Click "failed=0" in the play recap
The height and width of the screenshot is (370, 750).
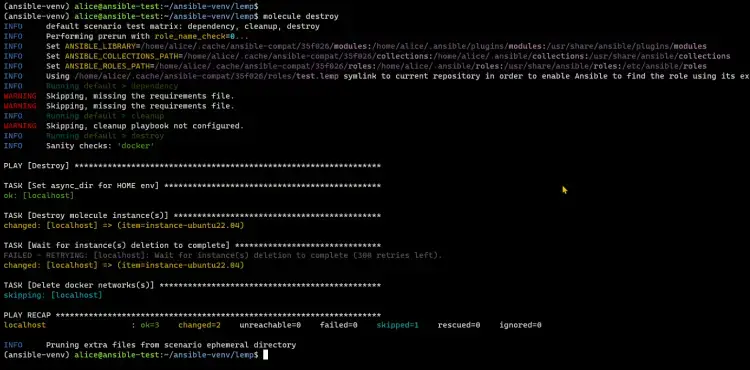[339, 325]
